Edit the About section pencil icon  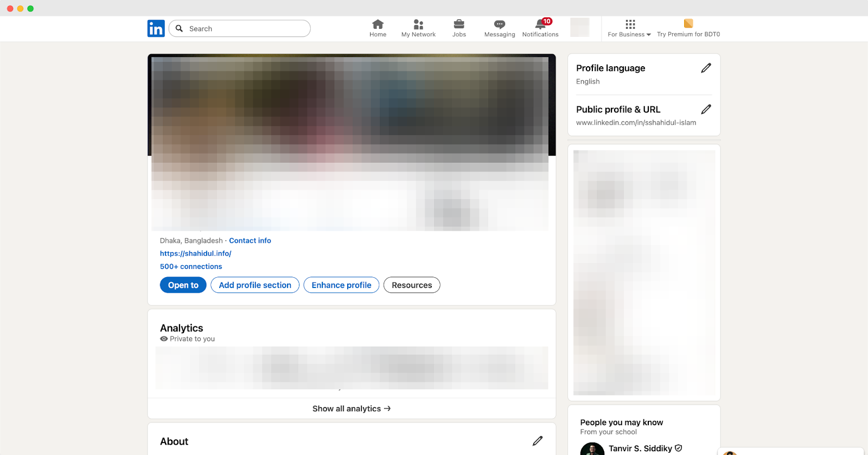pyautogui.click(x=538, y=441)
